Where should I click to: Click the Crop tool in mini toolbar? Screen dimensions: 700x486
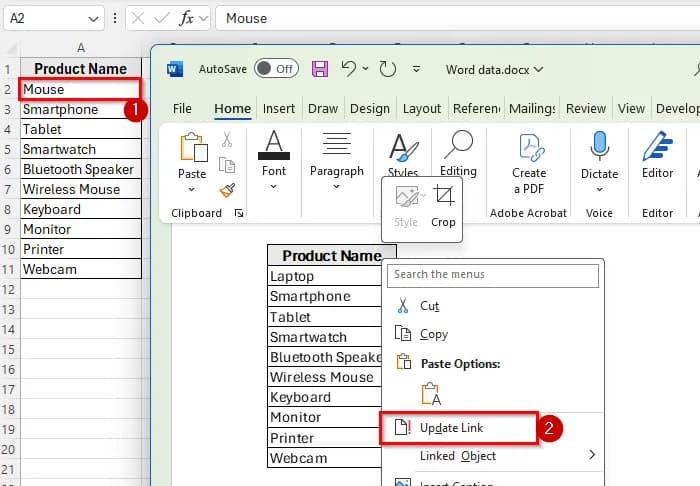443,206
